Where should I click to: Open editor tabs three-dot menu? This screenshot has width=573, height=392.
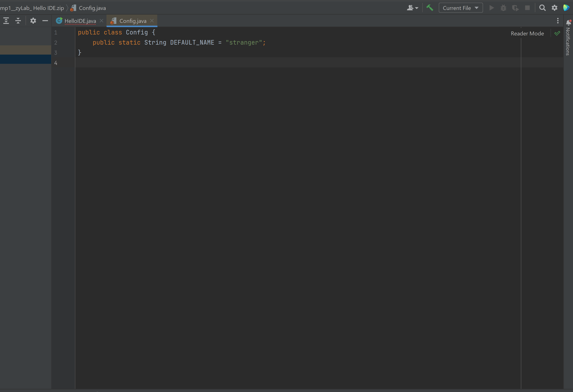[x=558, y=21]
